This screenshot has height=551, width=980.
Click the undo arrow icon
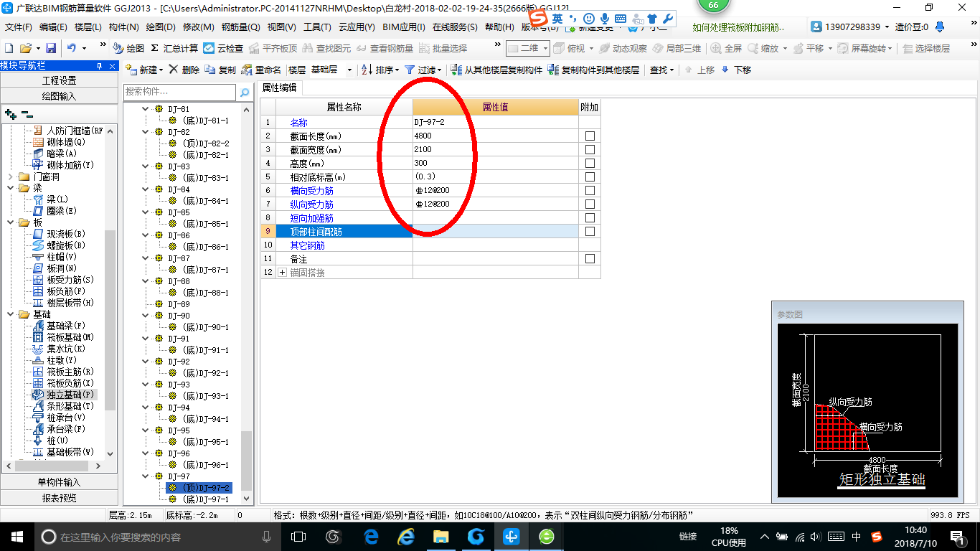pyautogui.click(x=72, y=48)
